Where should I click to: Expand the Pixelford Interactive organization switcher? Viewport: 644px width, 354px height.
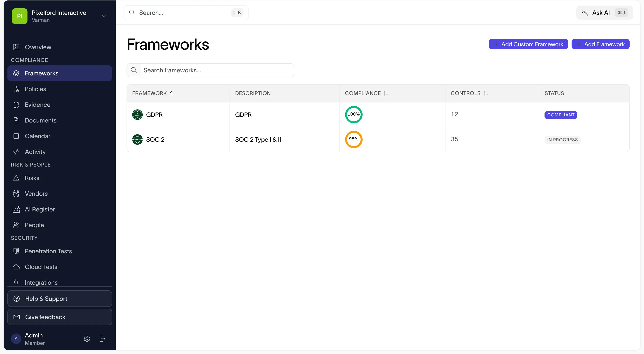[60, 16]
